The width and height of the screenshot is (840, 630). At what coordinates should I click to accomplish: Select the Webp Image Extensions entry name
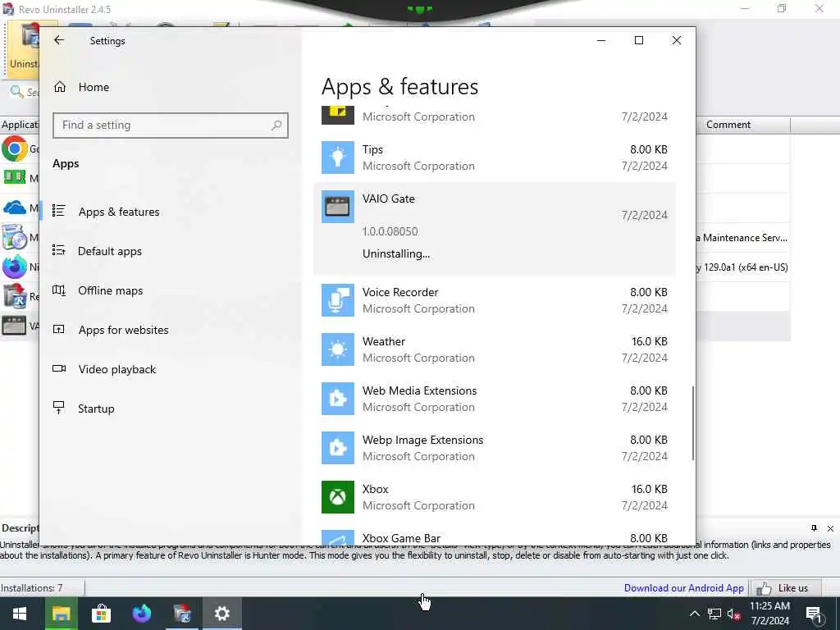pos(422,440)
